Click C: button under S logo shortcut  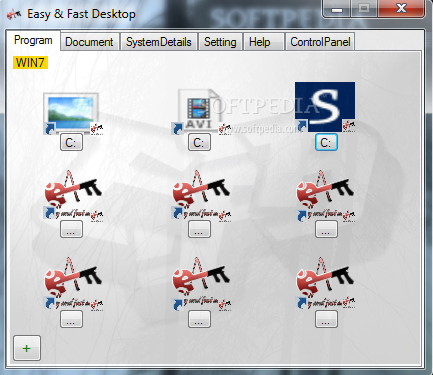[x=326, y=142]
